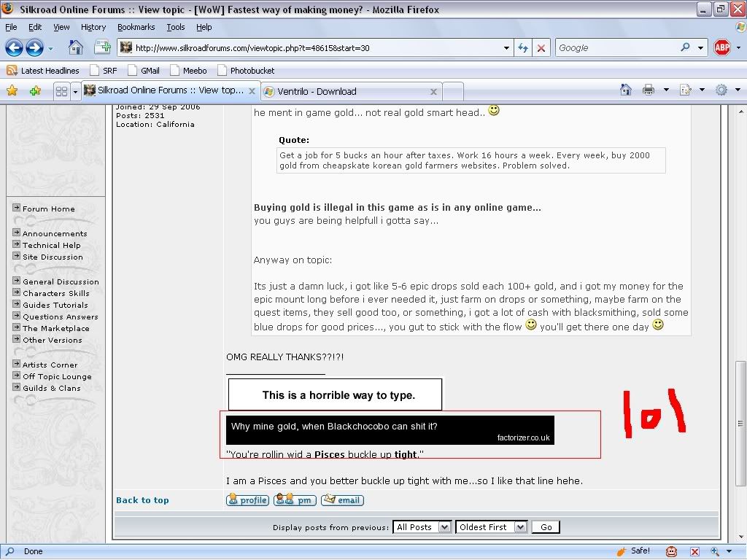Click the yellow star bookmark icon

(12, 90)
